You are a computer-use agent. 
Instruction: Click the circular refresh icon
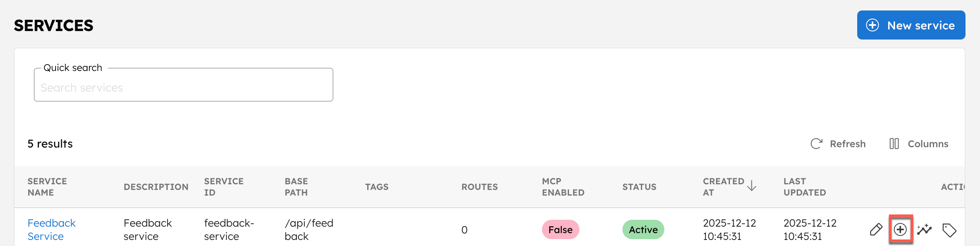pyautogui.click(x=817, y=144)
